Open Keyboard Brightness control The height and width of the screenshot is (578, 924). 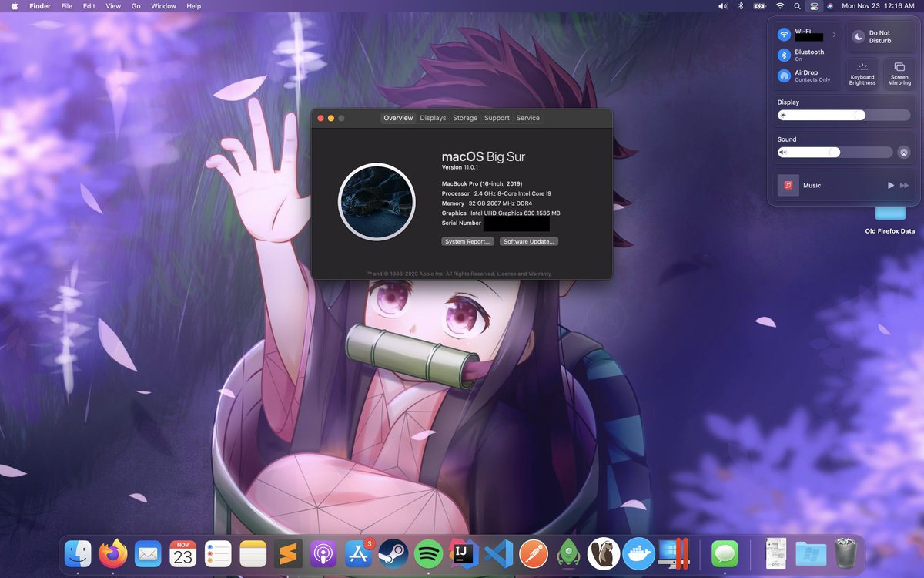[x=862, y=74]
